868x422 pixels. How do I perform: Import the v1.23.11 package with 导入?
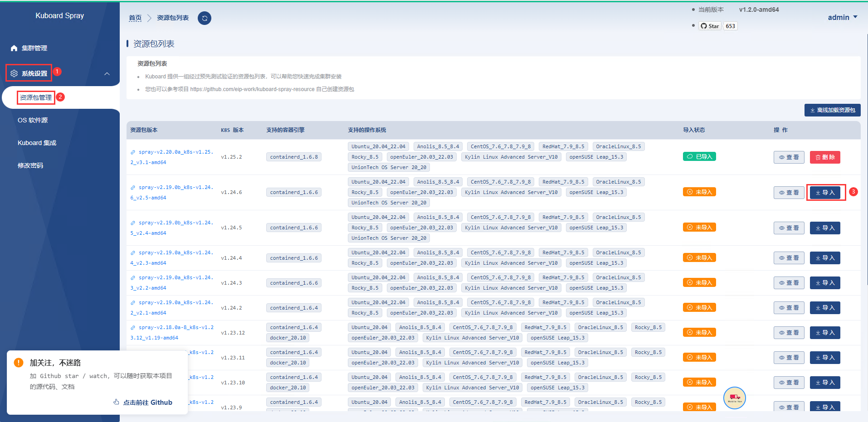click(x=825, y=358)
